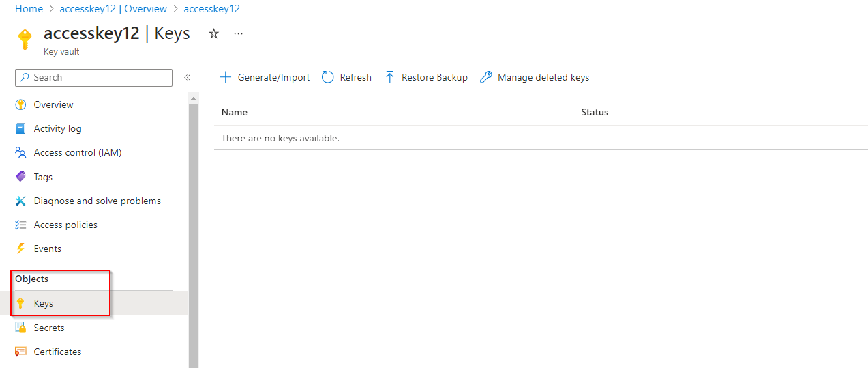Open the Certificates menu item
The width and height of the screenshot is (868, 368).
click(57, 352)
